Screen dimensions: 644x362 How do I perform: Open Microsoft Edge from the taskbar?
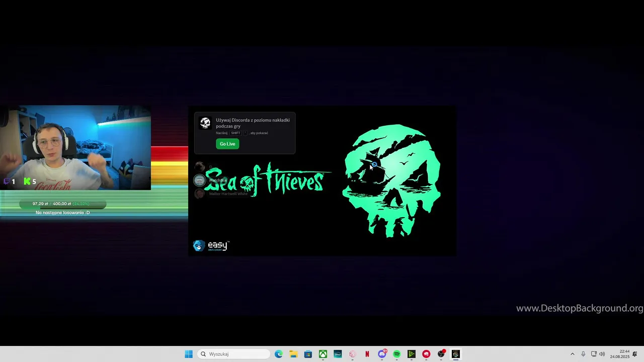tap(279, 354)
